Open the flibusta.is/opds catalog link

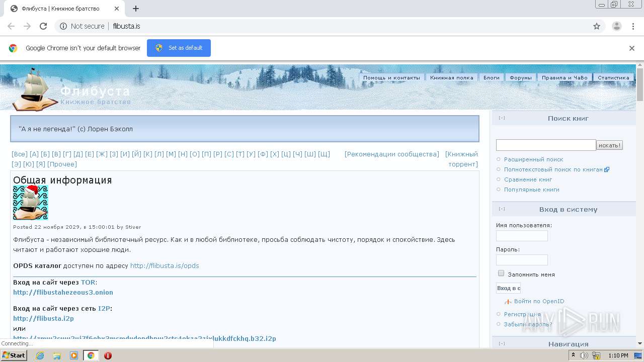(x=165, y=265)
